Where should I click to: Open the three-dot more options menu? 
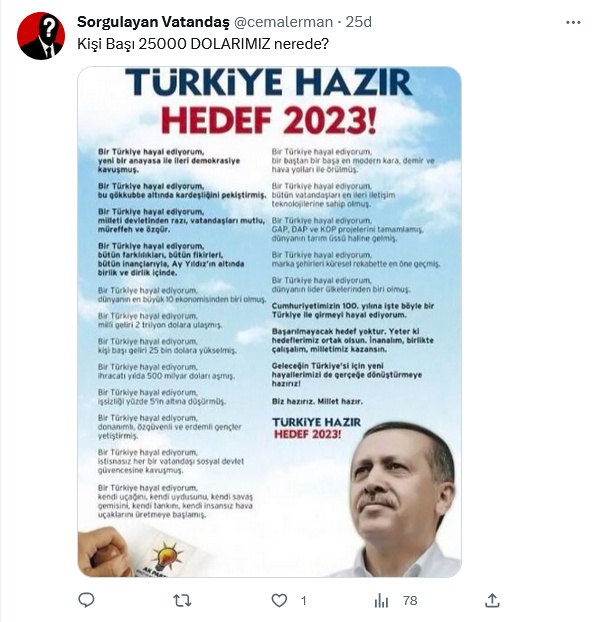coord(573,23)
